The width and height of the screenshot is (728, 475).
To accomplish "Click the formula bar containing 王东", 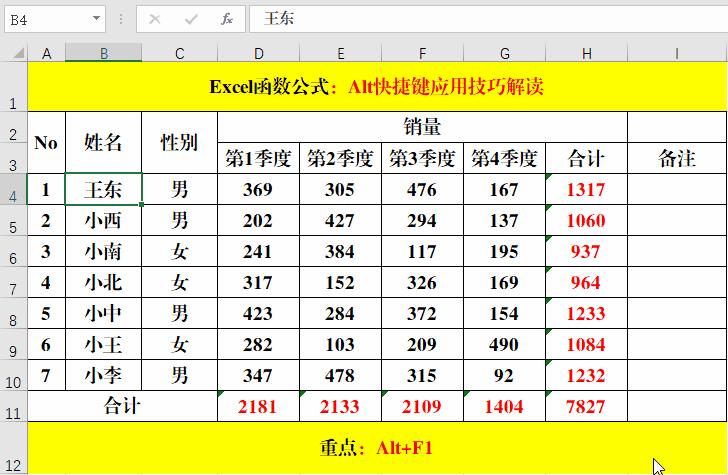I will 488,19.
